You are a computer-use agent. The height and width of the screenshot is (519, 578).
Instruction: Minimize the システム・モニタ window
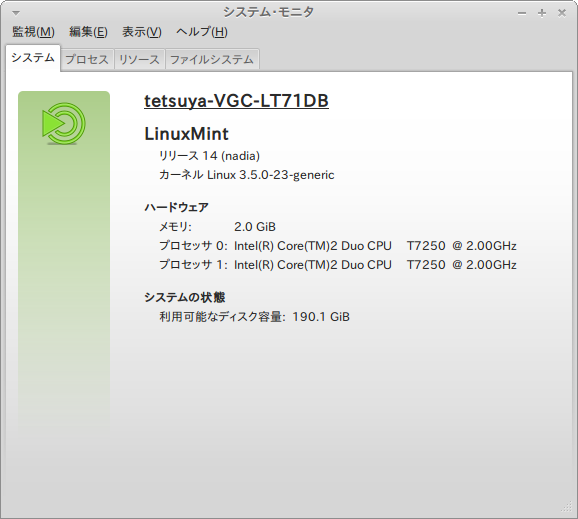[522, 13]
